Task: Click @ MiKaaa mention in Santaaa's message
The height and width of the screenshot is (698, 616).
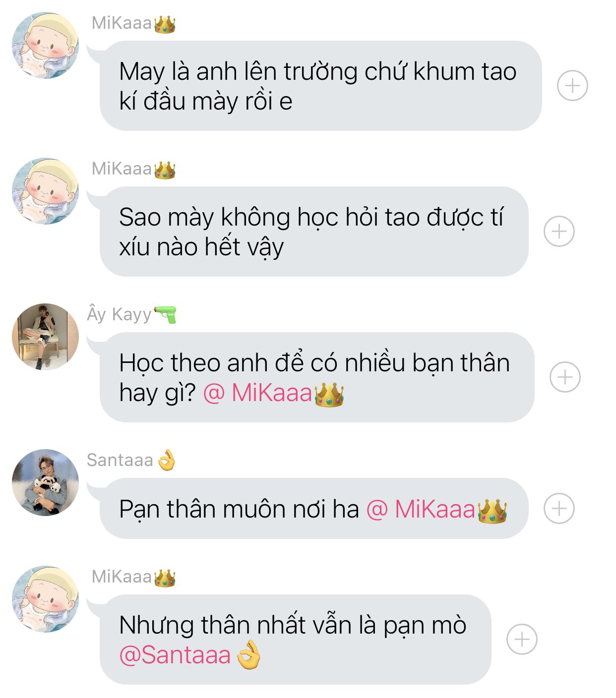Action: 436,510
